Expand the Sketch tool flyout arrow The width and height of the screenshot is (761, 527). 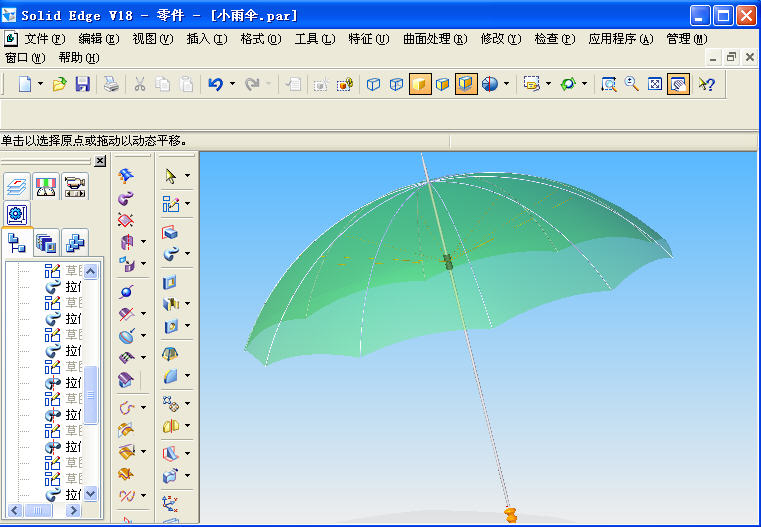(187, 204)
